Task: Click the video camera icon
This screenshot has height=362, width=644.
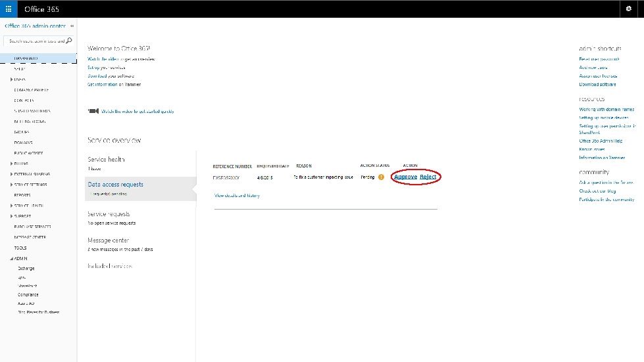Action: point(93,111)
